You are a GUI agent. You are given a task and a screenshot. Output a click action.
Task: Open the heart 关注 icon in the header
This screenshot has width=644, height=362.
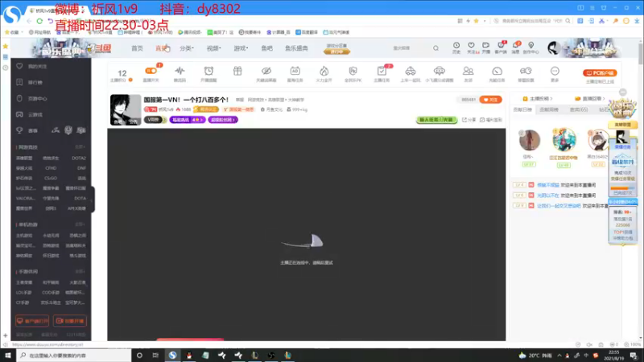click(472, 47)
